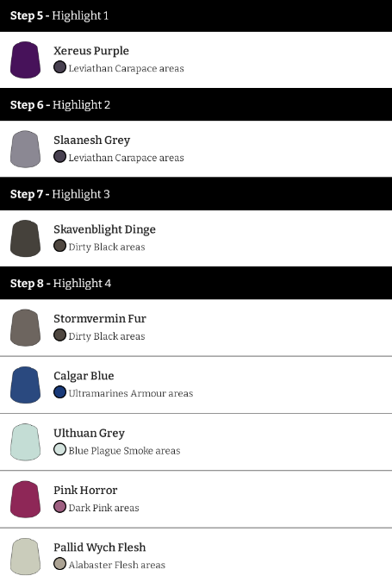Open the Xereus Purple paint name
Screen dimensions: 392x582
pos(91,51)
